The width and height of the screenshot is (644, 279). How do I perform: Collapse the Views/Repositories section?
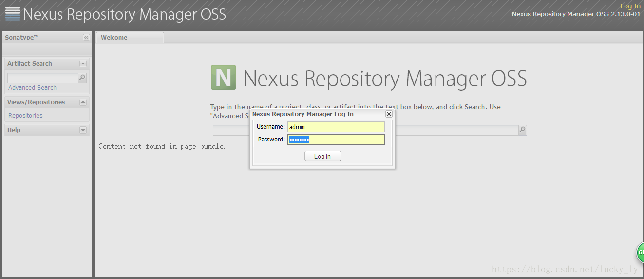tap(83, 102)
